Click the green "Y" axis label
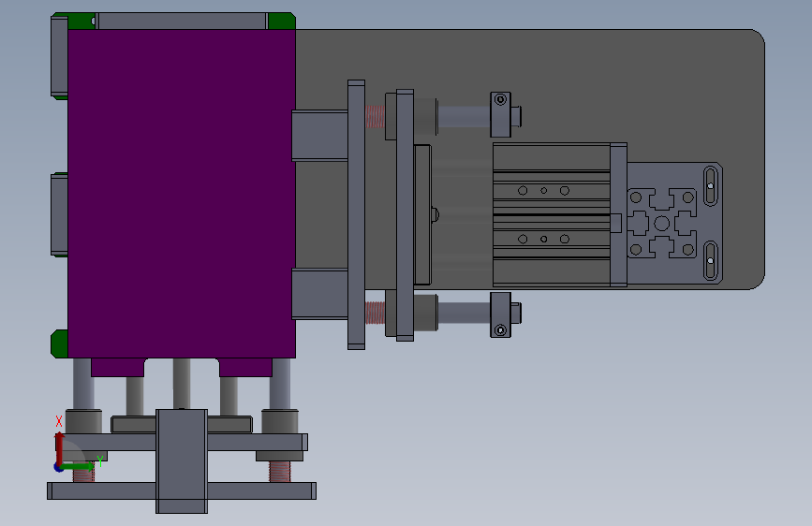Viewport: 812px width, 526px height. point(100,461)
